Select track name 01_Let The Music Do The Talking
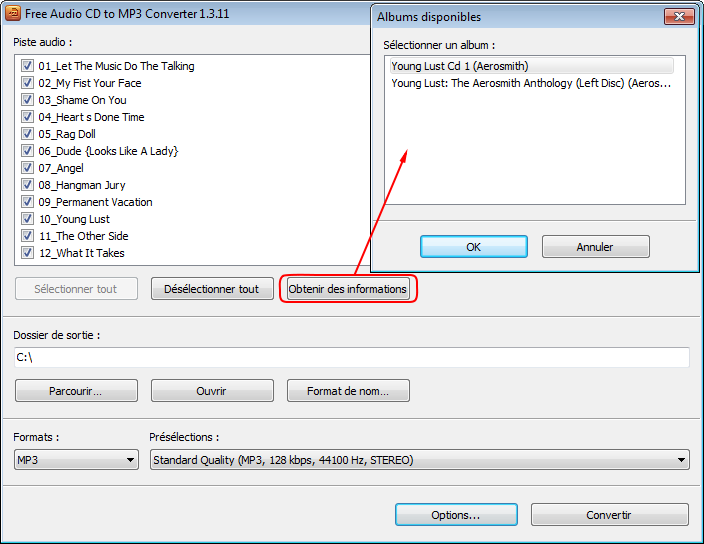This screenshot has height=544, width=704. tap(116, 66)
